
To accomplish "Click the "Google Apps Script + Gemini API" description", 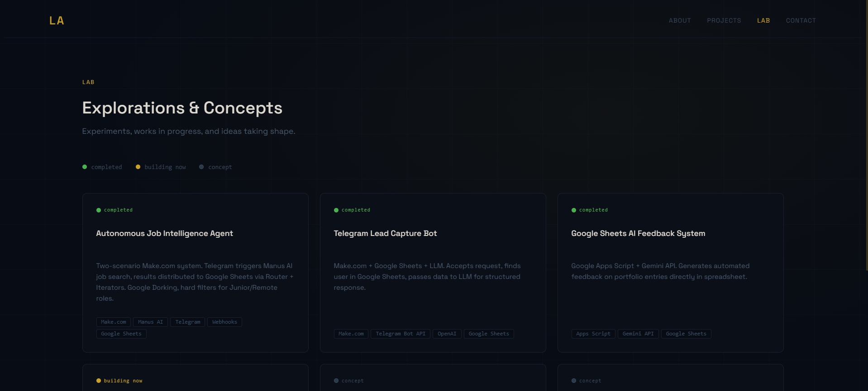I will click(660, 271).
